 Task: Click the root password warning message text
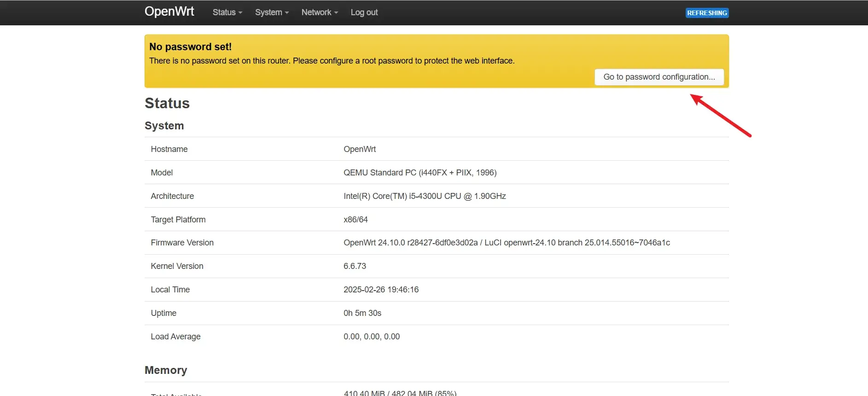(332, 61)
